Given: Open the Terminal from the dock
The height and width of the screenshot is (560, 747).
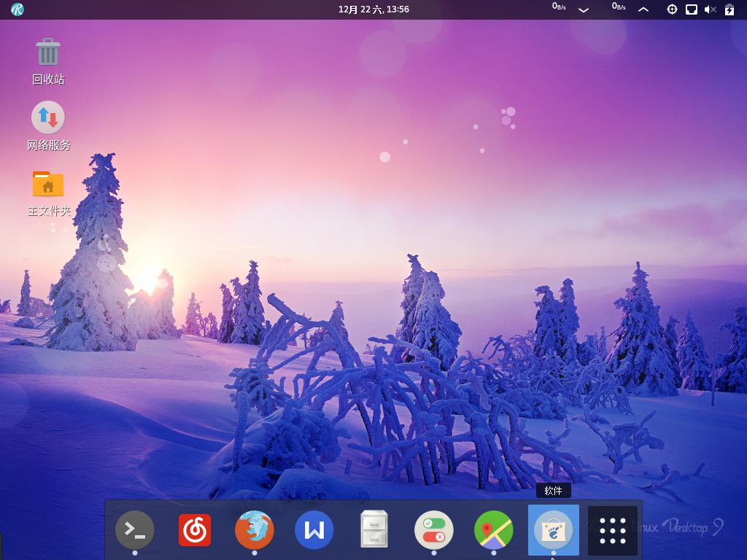Looking at the screenshot, I should click(x=135, y=530).
